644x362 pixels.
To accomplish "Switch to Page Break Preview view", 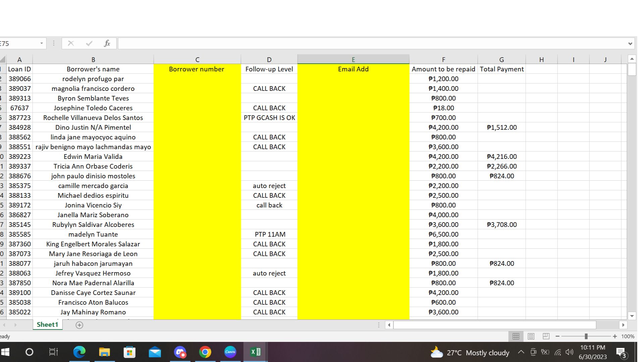I will tap(546, 336).
